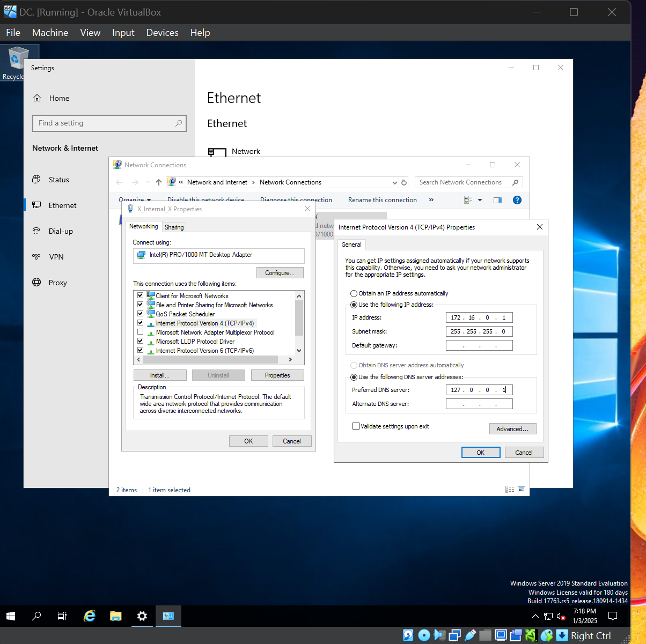Viewport: 646px width, 644px height.
Task: Click Configure adapter button
Action: pos(280,273)
